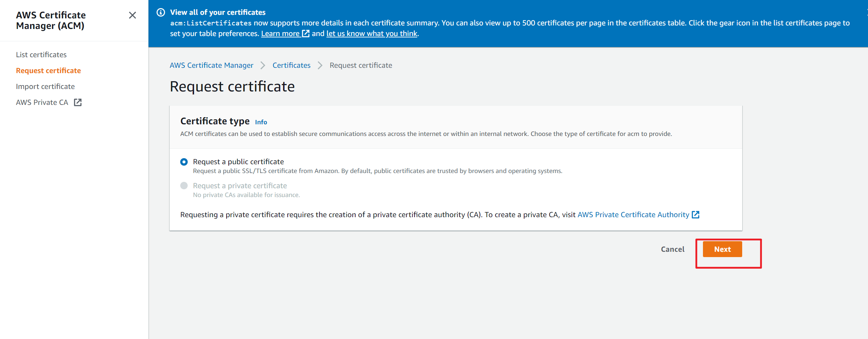Screen dimensions: 868x339
Task: Click external icon after AWS Private Certificate Authority
Action: (x=696, y=215)
